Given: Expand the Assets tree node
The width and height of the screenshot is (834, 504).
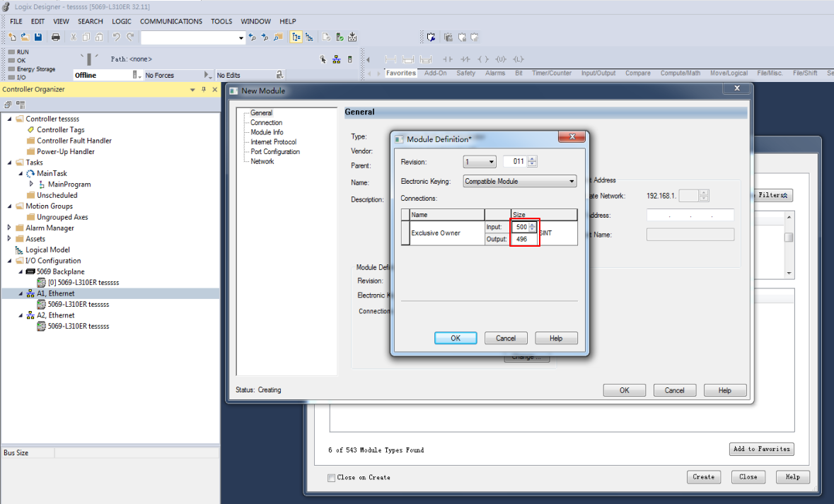Looking at the screenshot, I should 9,239.
